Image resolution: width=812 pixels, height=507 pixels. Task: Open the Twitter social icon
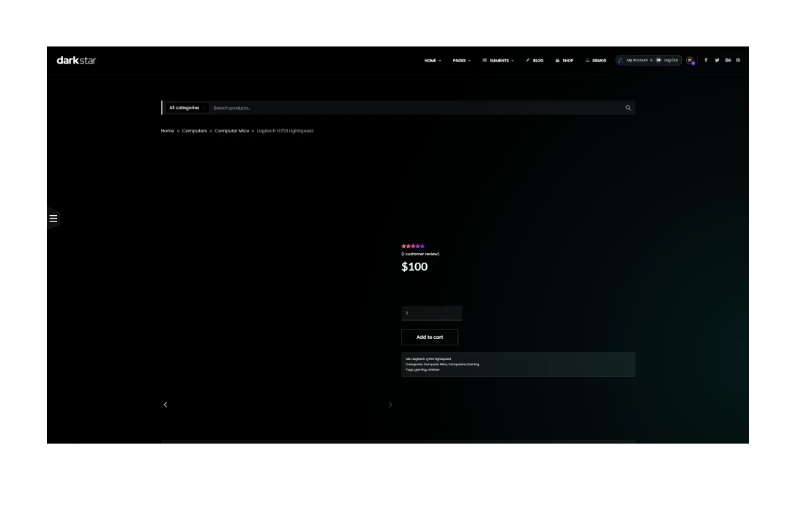[718, 60]
